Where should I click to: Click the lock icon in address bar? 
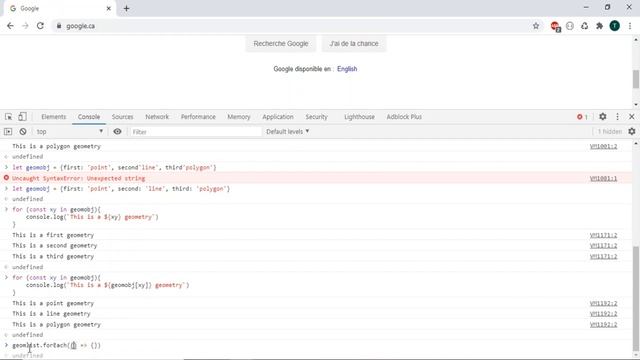click(59, 26)
